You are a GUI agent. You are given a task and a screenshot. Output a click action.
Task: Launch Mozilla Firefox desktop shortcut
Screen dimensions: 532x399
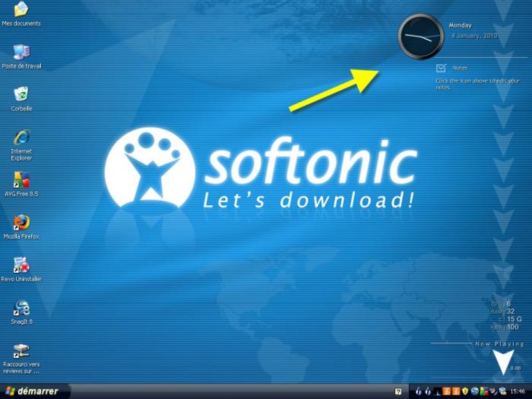pyautogui.click(x=21, y=223)
